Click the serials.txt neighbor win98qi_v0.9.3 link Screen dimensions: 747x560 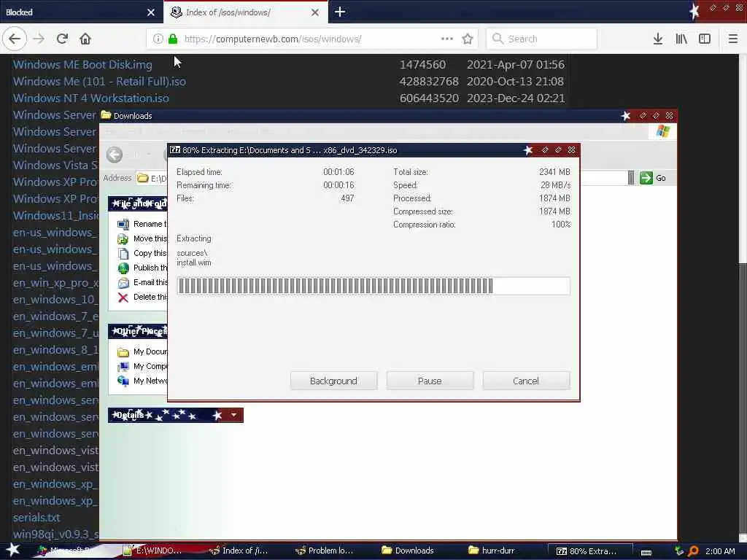pyautogui.click(x=55, y=534)
